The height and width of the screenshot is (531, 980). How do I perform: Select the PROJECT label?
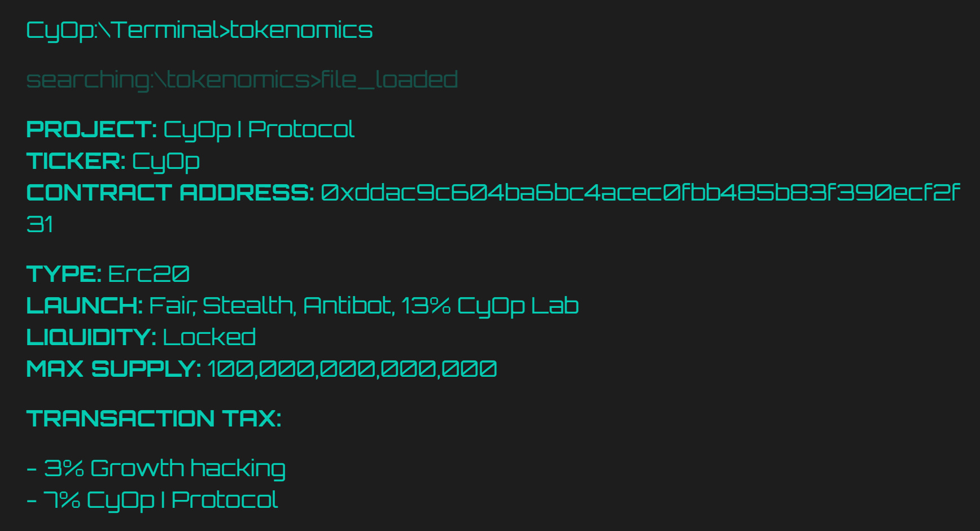[x=91, y=129]
